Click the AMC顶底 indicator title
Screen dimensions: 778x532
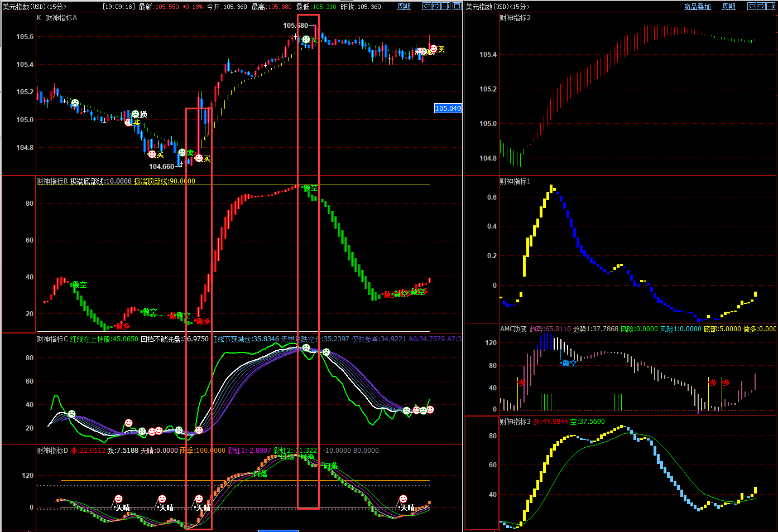click(513, 329)
